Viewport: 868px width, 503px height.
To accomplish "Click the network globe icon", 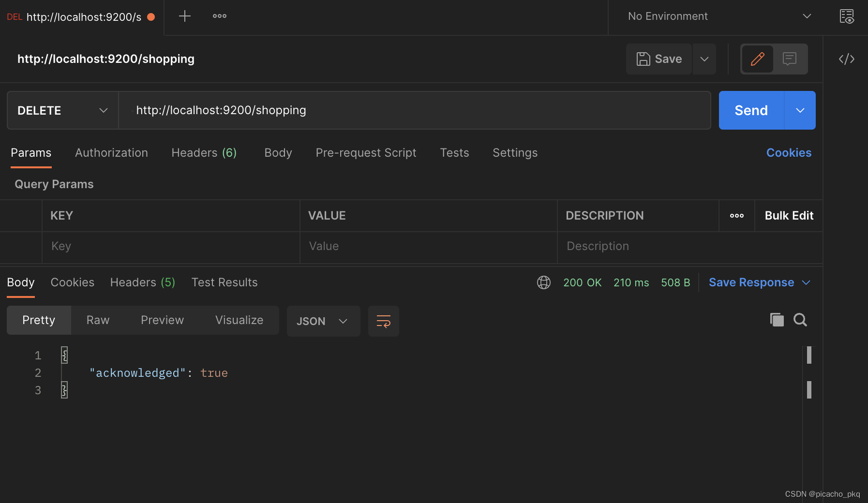I will (x=544, y=282).
